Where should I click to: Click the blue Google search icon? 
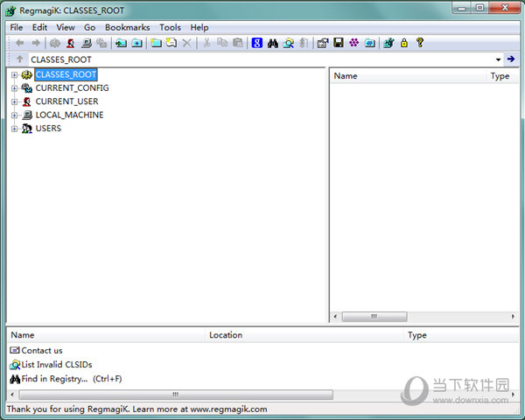click(x=256, y=43)
